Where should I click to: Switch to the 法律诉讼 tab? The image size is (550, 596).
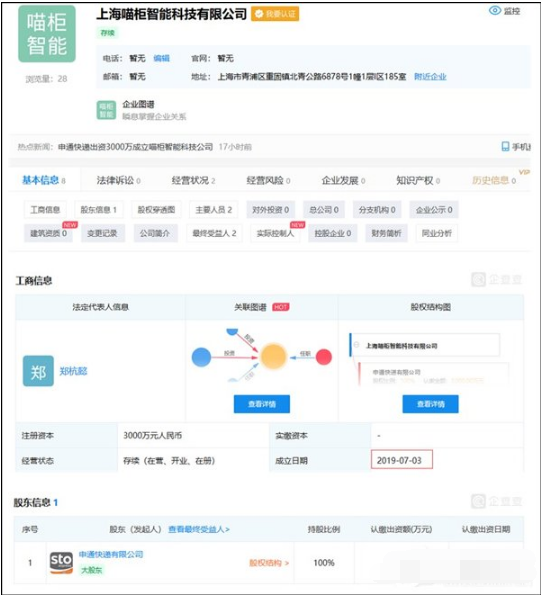click(119, 181)
